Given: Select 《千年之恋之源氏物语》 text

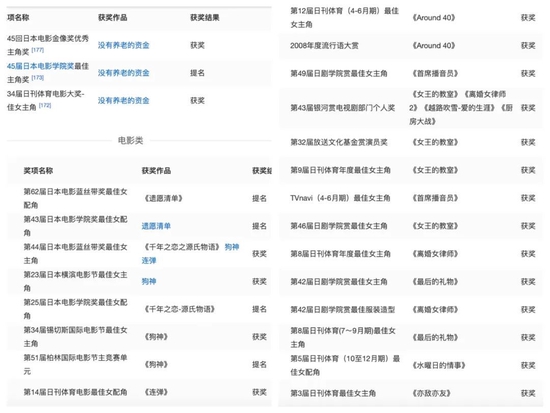Looking at the screenshot, I should [x=182, y=247].
